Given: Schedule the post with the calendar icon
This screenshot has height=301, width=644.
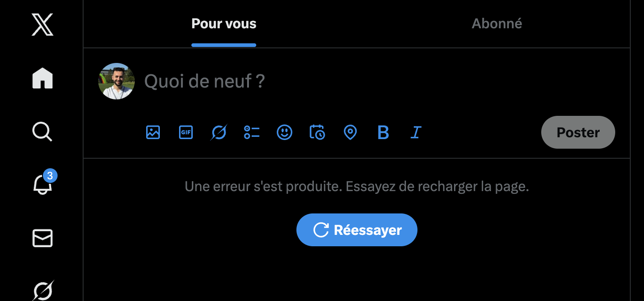Looking at the screenshot, I should point(317,132).
